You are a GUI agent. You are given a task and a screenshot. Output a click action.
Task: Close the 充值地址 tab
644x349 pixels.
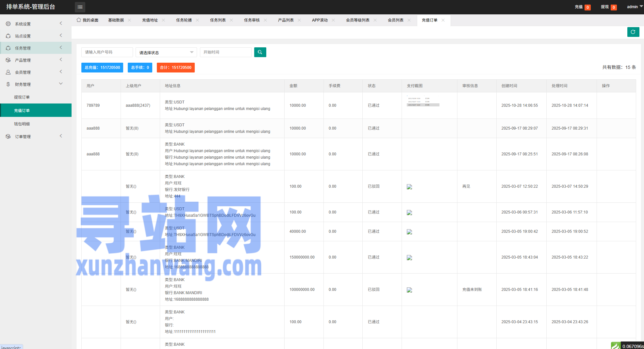(163, 20)
